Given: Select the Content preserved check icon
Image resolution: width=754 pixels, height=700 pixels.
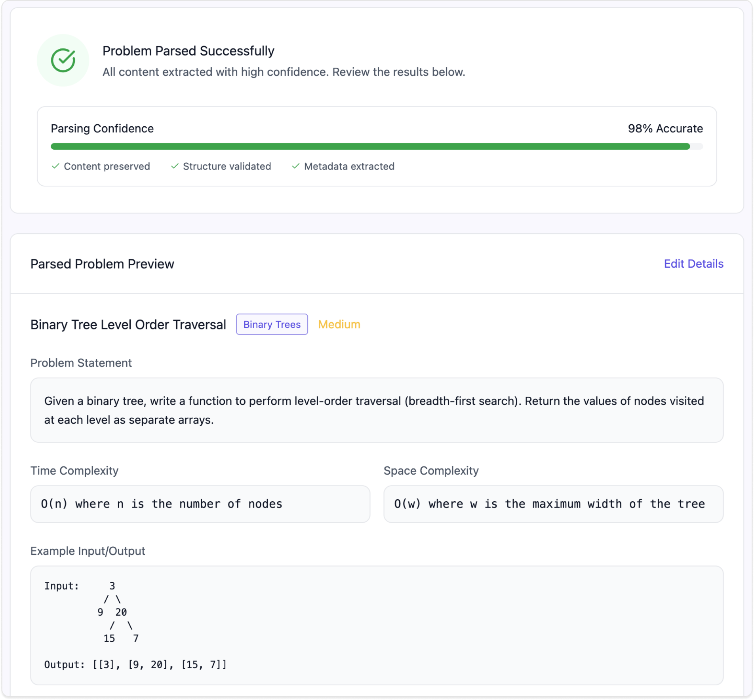Looking at the screenshot, I should click(x=55, y=166).
